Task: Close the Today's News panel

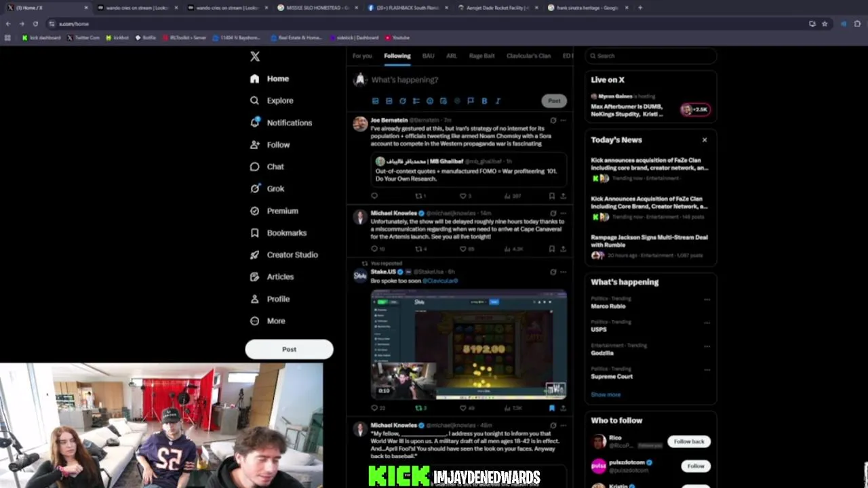Action: (x=705, y=140)
